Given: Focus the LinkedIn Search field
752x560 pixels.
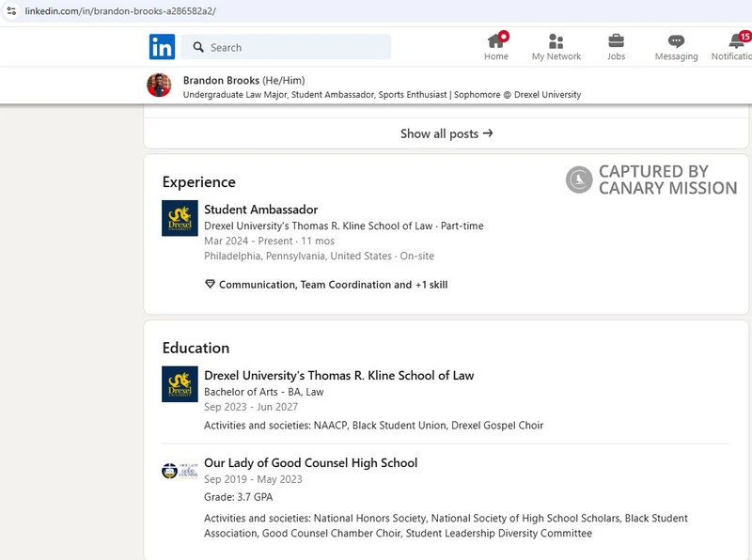Looking at the screenshot, I should click(x=286, y=47).
